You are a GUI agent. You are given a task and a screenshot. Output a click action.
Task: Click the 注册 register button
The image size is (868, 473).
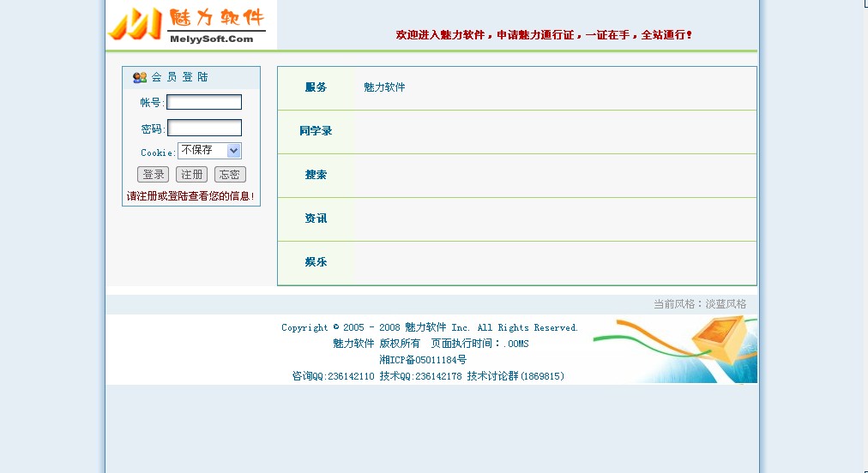tap(191, 175)
